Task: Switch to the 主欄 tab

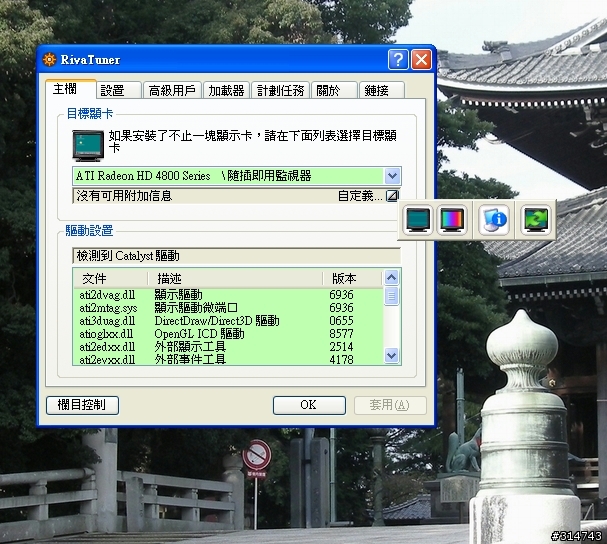Action: coord(70,89)
